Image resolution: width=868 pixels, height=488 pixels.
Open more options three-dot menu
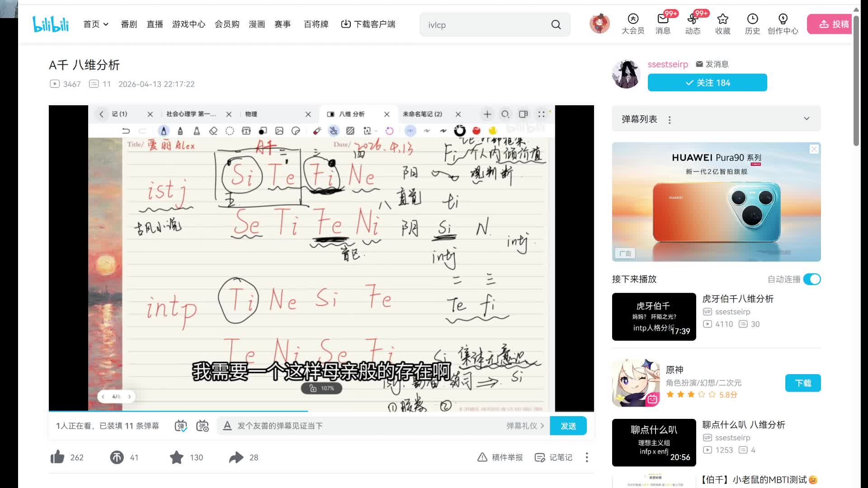pyautogui.click(x=587, y=457)
